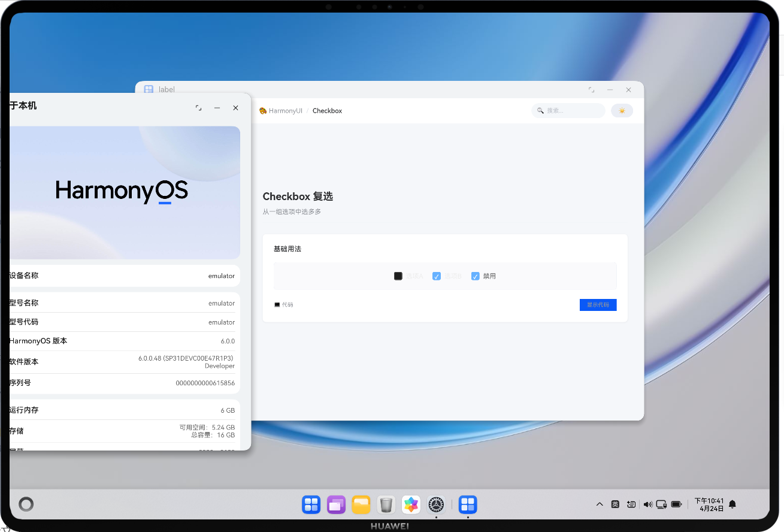
Task: Click the 显示代码 button
Action: pos(598,305)
